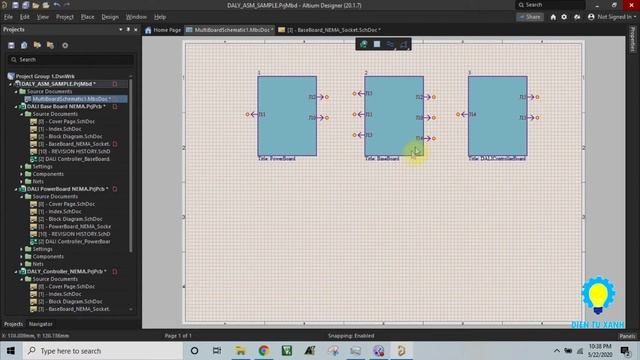Click the Altium title bar Search field
The width and height of the screenshot is (640, 360).
550,5
